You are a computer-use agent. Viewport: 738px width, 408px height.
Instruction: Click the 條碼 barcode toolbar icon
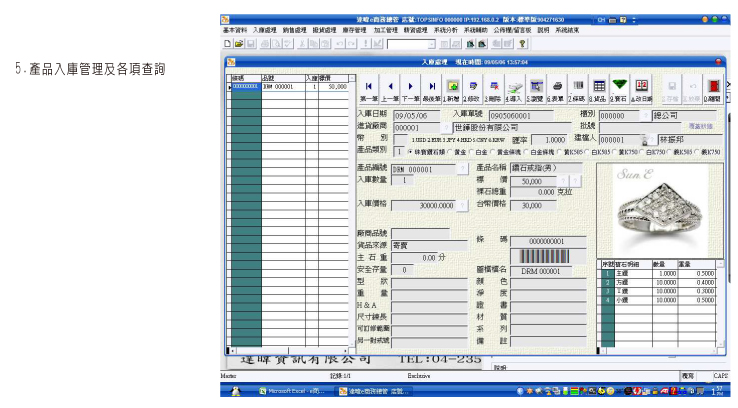click(577, 88)
